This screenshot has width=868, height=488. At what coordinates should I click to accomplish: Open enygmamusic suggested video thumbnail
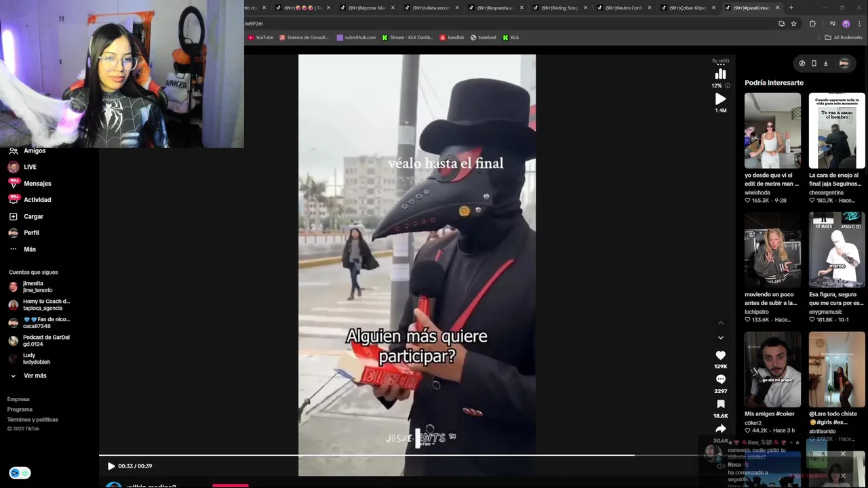click(x=837, y=250)
